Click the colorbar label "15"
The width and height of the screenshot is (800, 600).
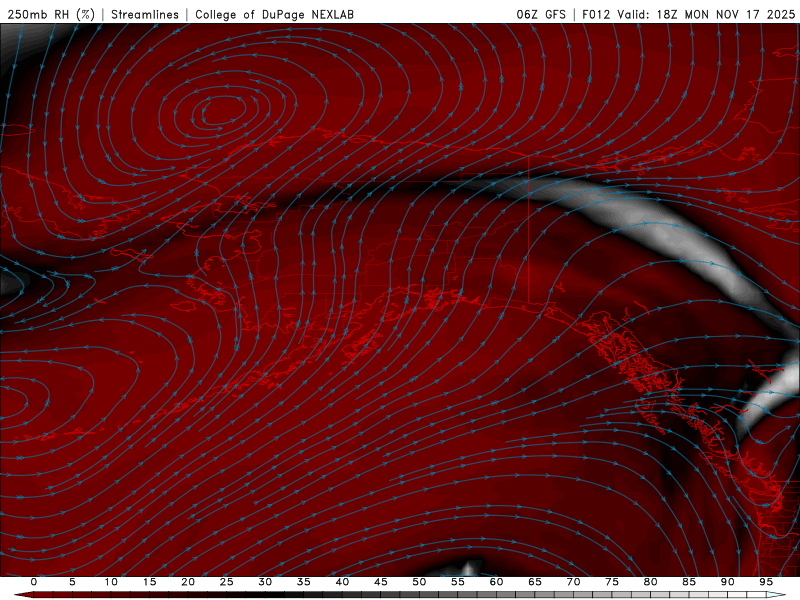coord(149,582)
